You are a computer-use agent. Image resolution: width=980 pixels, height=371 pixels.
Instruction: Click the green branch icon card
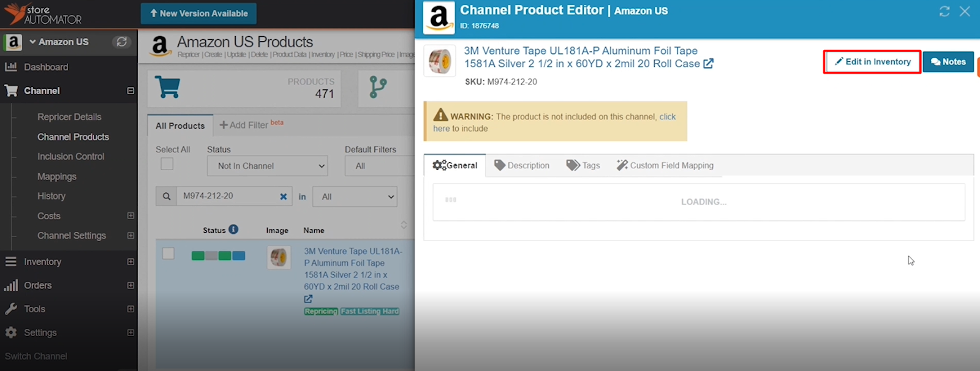(378, 87)
